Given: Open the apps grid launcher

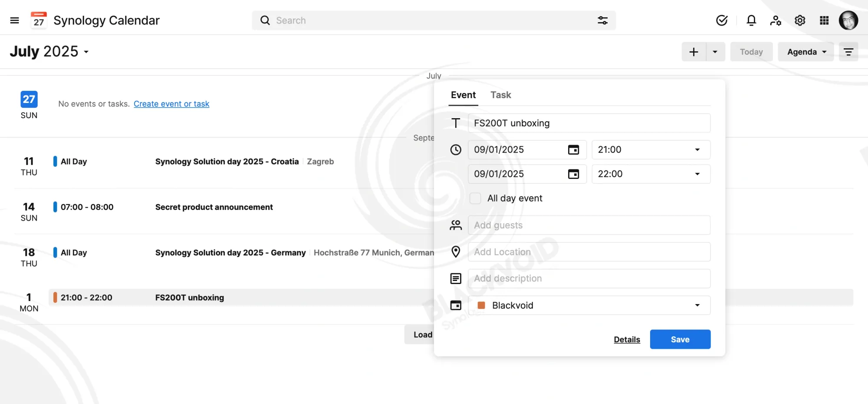Looking at the screenshot, I should [x=824, y=20].
